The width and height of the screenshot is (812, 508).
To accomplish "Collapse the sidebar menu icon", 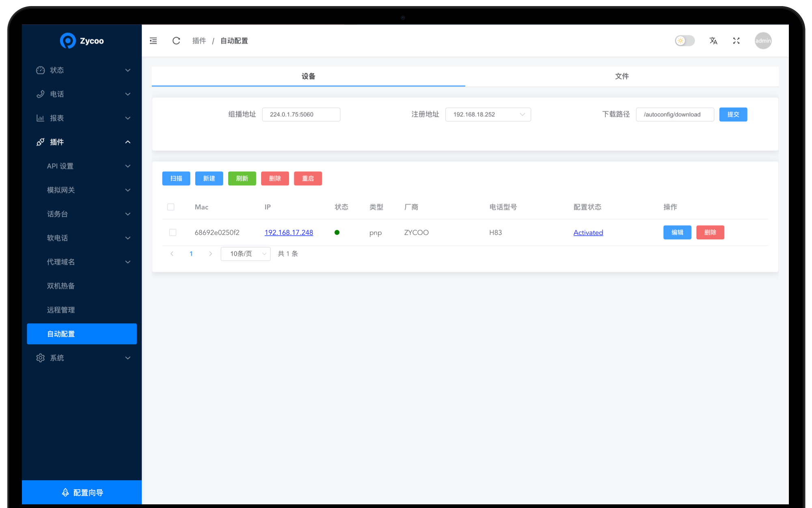I will (x=153, y=41).
